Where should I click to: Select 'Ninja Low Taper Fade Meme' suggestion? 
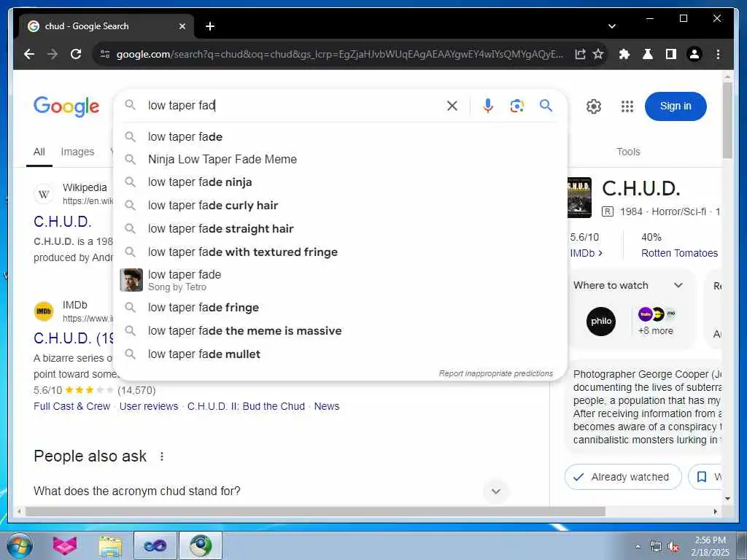click(x=340, y=159)
